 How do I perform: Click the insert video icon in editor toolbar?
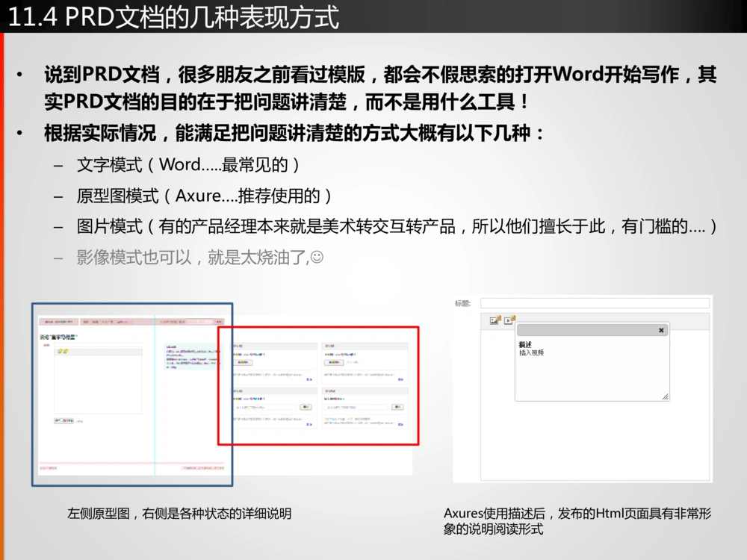[x=509, y=320]
